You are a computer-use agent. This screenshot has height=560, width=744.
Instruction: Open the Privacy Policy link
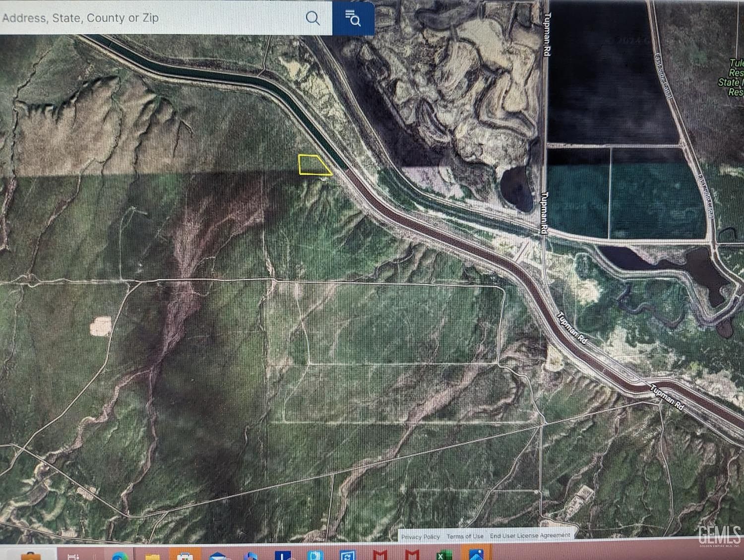pyautogui.click(x=421, y=536)
